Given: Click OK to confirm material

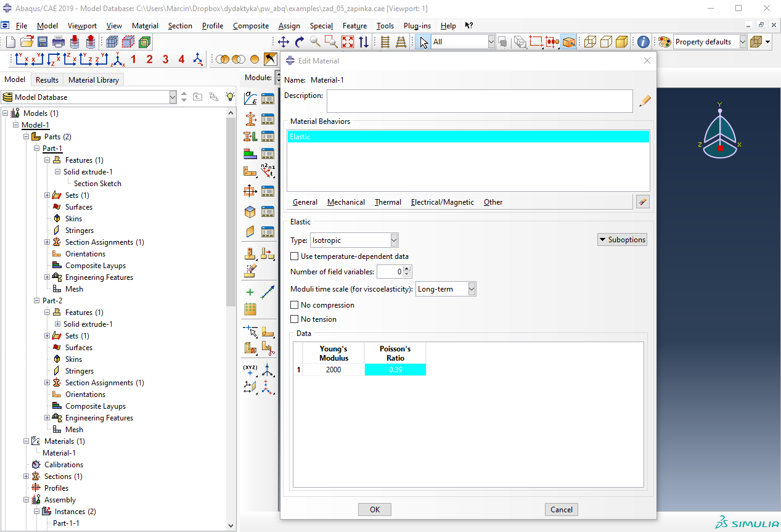Looking at the screenshot, I should (375, 509).
